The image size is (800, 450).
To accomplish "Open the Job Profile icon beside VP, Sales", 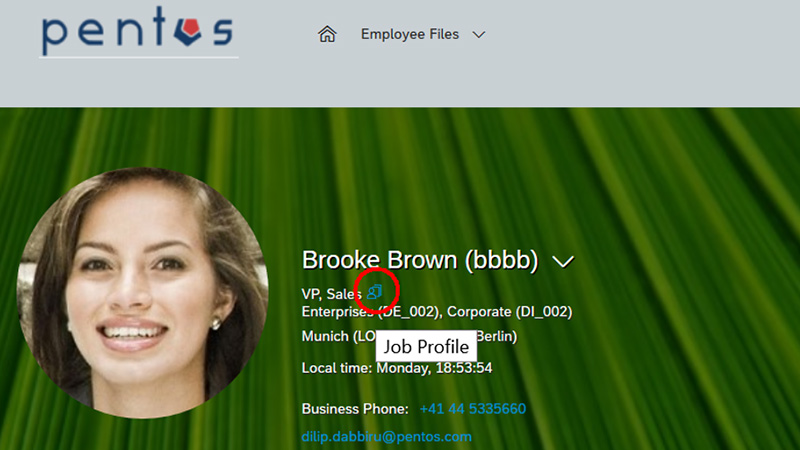I will click(x=374, y=291).
